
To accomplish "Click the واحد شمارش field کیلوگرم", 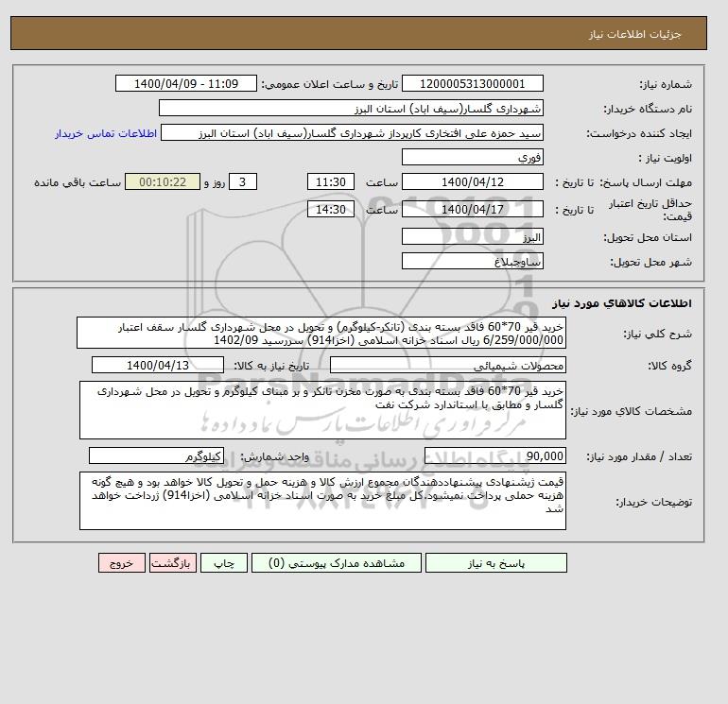I will [x=156, y=455].
